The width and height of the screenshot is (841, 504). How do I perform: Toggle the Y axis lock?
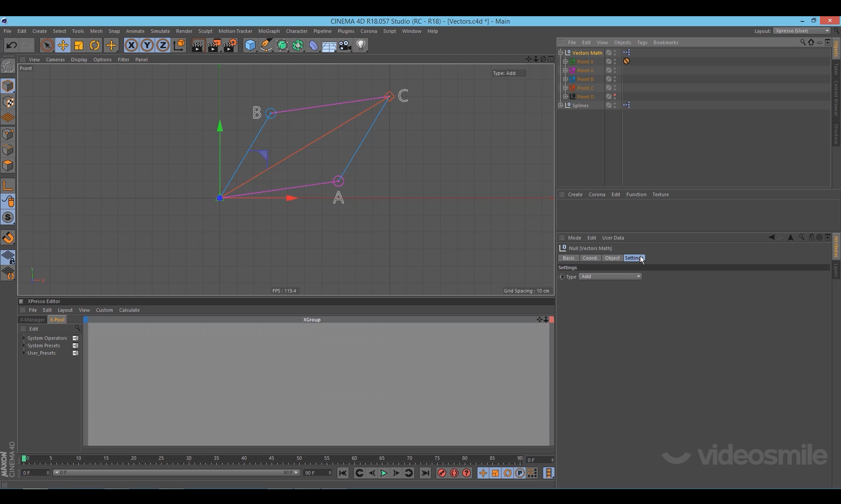pos(147,46)
